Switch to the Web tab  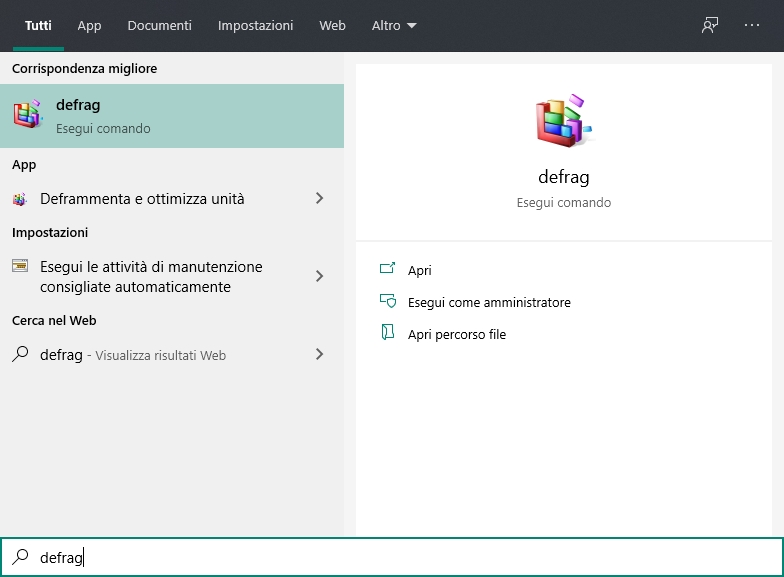[332, 26]
